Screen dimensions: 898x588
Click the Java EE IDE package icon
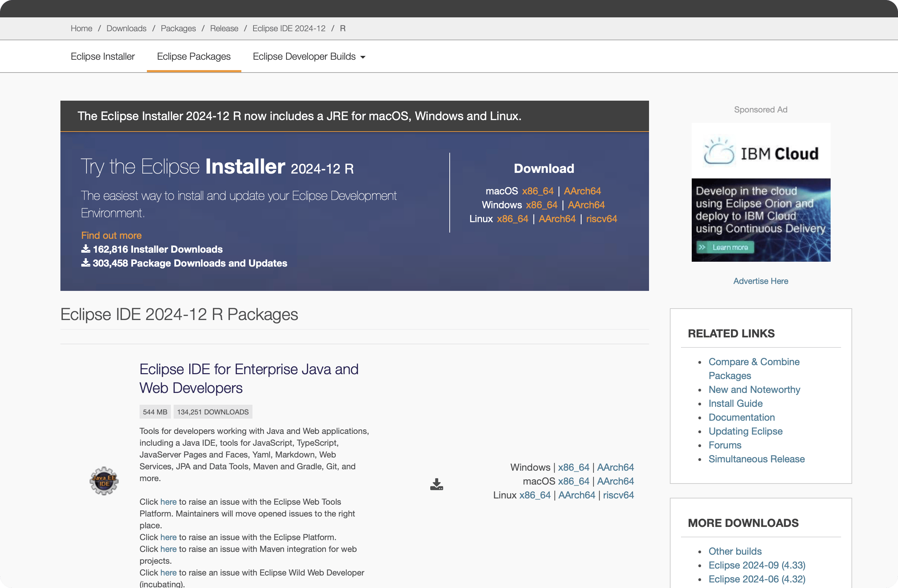[104, 481]
